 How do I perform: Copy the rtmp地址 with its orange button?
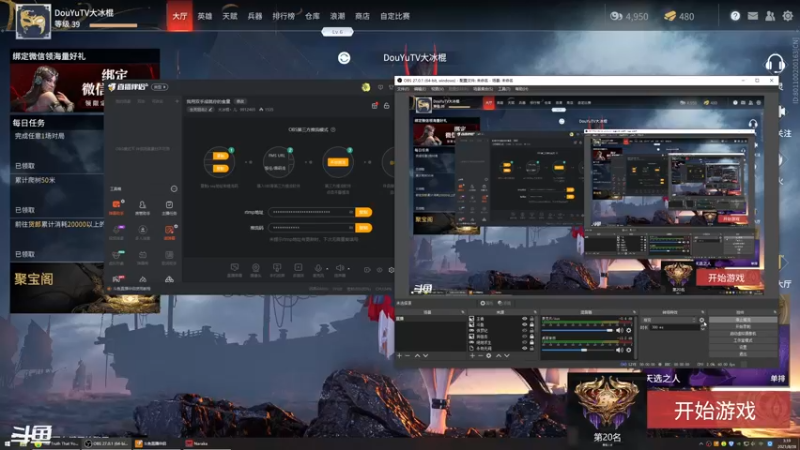pos(364,212)
